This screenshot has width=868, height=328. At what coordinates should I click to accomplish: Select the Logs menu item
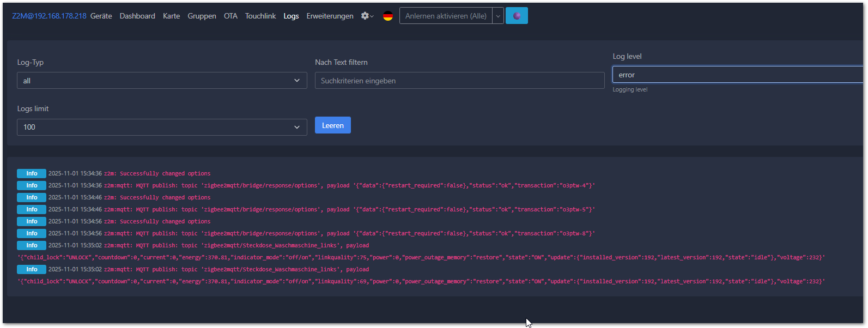(291, 16)
